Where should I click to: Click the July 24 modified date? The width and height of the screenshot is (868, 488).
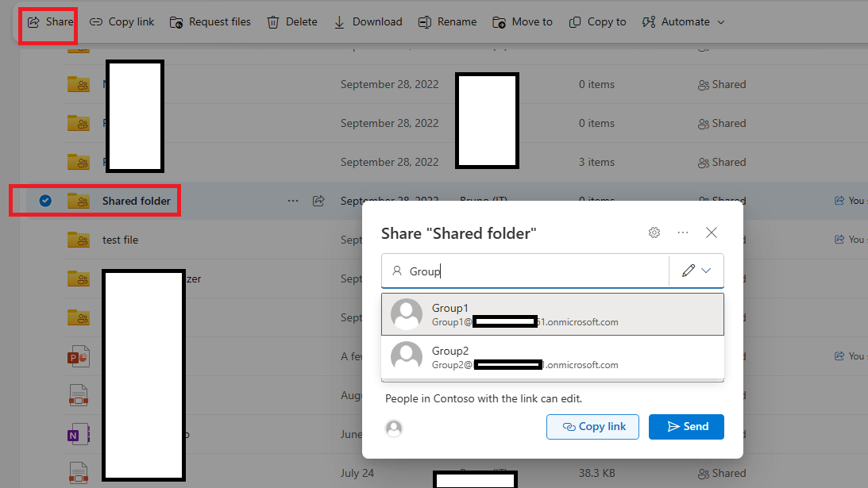(357, 474)
